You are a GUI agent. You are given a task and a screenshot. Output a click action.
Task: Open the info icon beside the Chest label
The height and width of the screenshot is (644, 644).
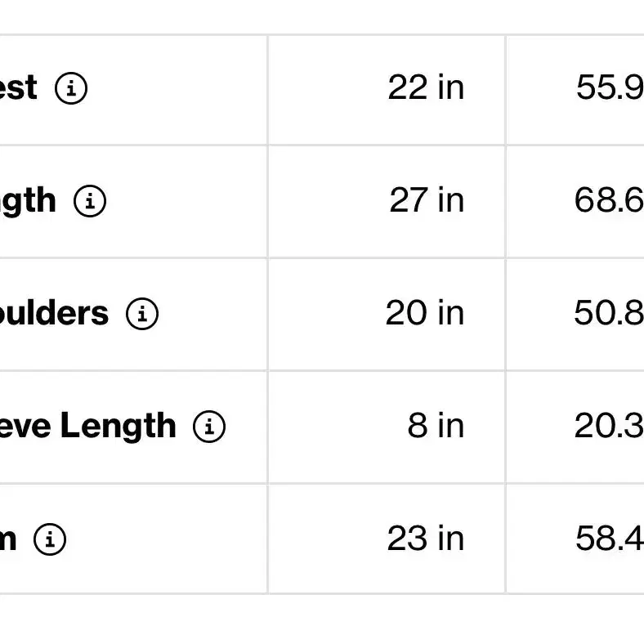click(71, 88)
